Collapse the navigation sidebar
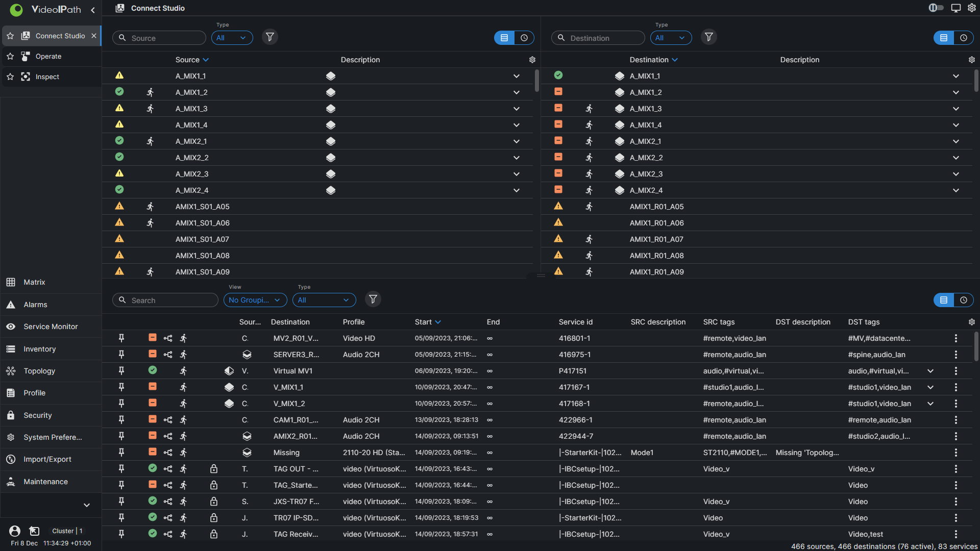 (x=93, y=10)
